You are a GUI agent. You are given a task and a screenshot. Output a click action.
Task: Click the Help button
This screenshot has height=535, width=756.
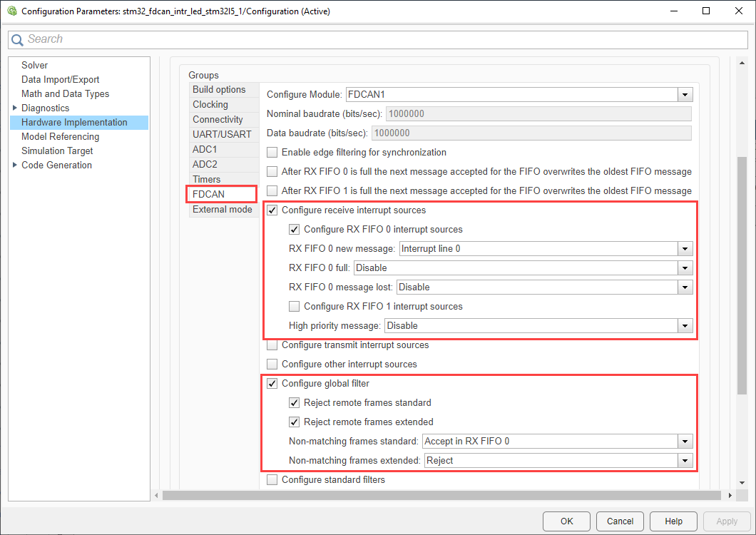pyautogui.click(x=673, y=521)
